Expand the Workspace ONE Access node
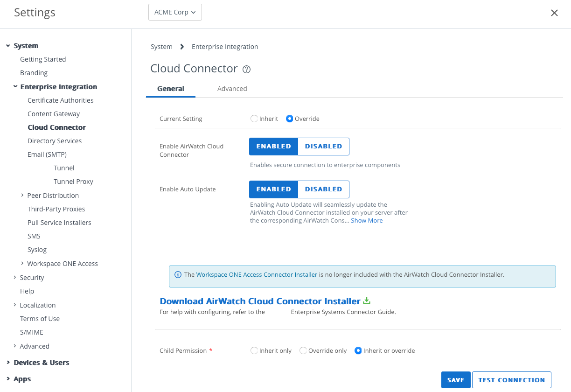 pos(22,263)
